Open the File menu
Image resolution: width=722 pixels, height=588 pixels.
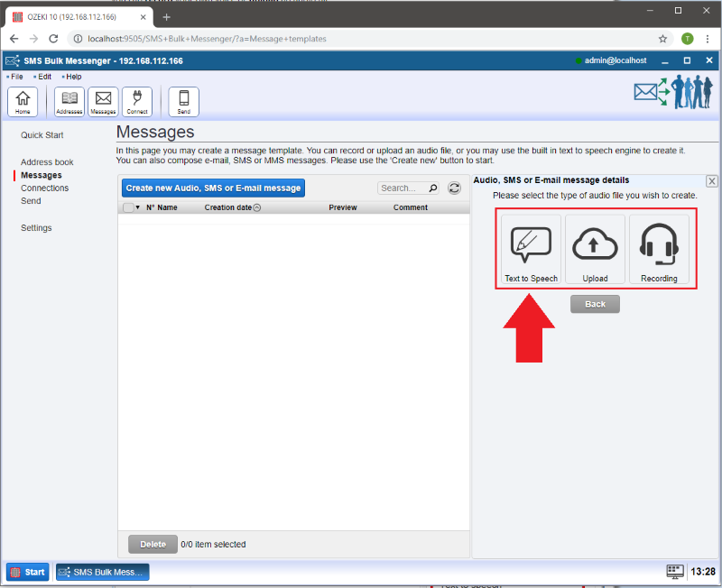coord(17,77)
